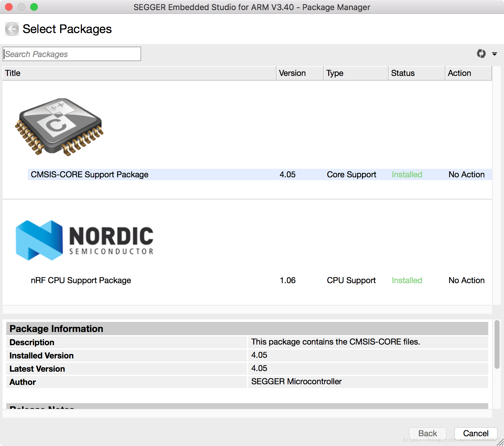Click the Core Support type cell
Image resolution: width=504 pixels, height=446 pixels.
[x=352, y=174]
